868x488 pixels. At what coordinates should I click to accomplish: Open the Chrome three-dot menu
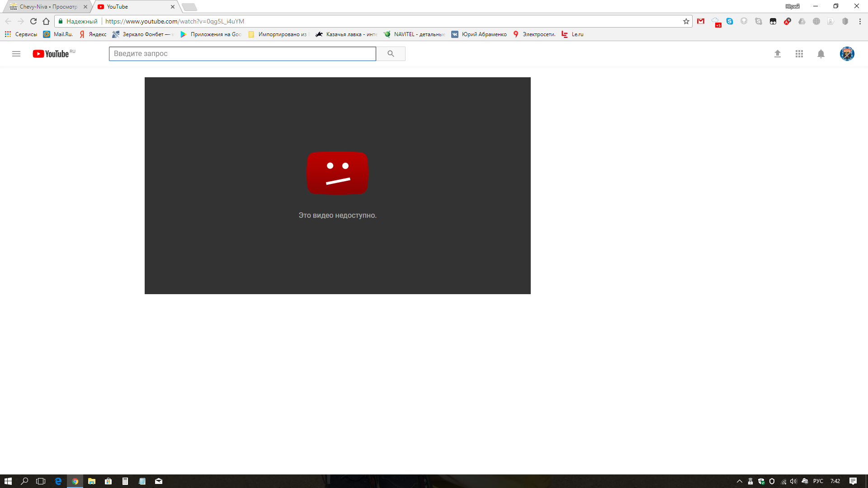click(860, 21)
